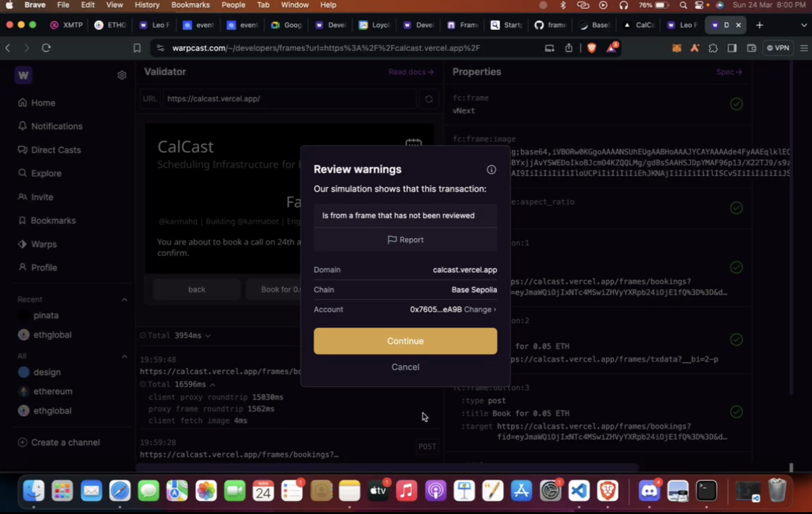
Task: Cancel the review warnings dialog
Action: (405, 367)
